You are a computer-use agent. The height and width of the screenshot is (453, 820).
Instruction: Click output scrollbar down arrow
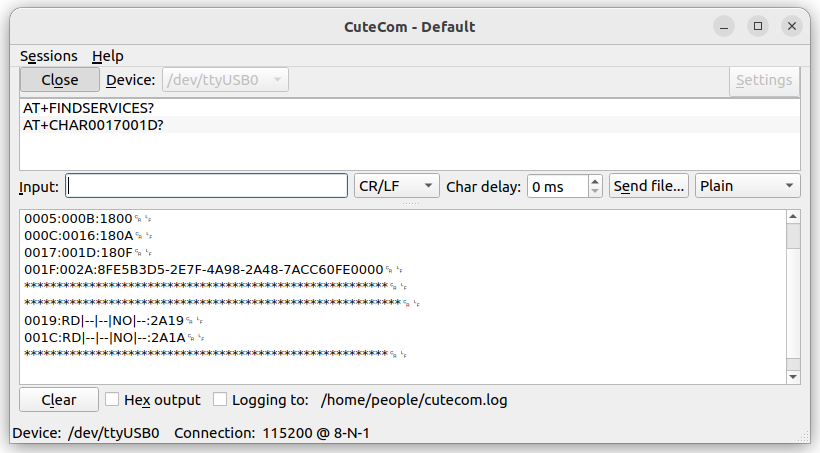coord(793,377)
